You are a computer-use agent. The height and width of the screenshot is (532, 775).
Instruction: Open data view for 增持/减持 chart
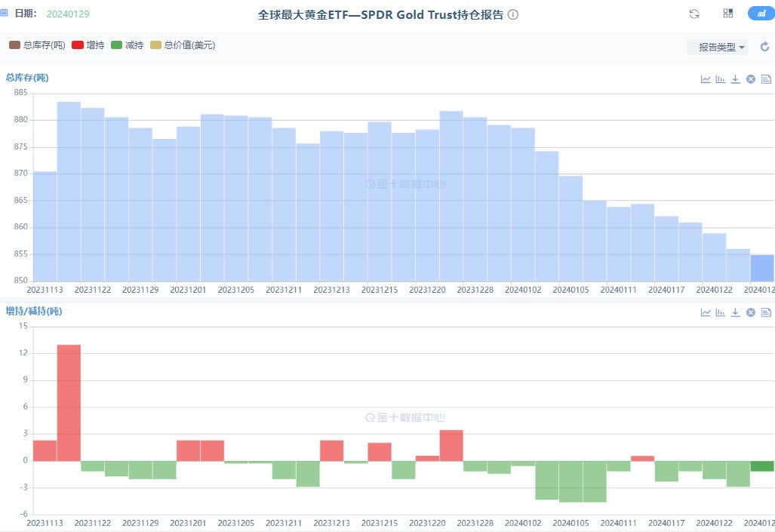[766, 312]
